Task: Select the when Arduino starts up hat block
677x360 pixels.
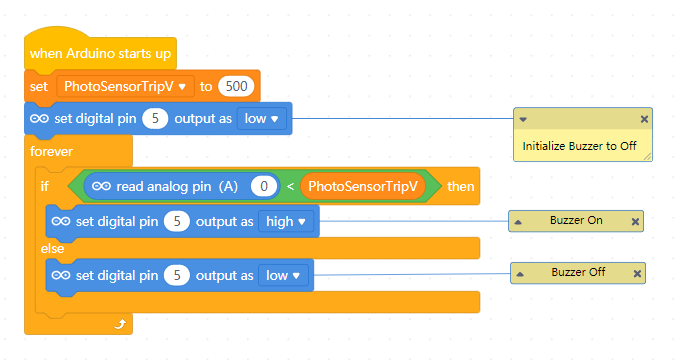Action: click(100, 53)
